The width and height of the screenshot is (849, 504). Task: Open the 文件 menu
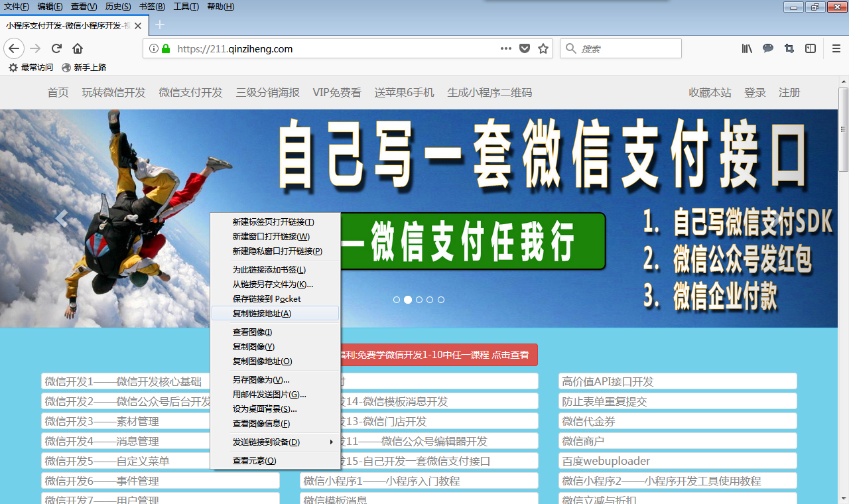(17, 7)
